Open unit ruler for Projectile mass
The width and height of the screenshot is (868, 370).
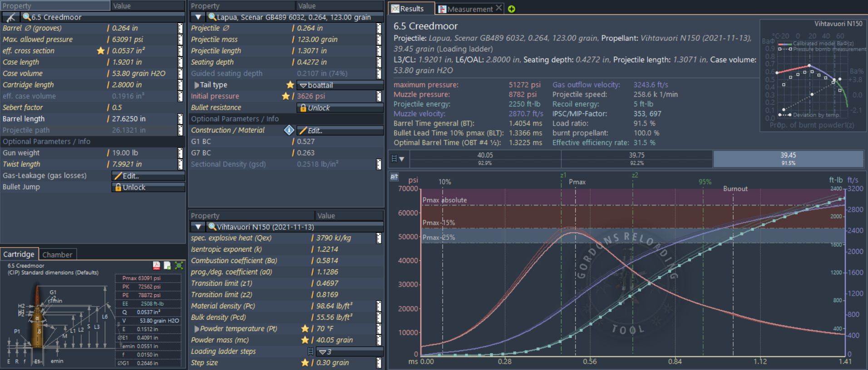[379, 39]
